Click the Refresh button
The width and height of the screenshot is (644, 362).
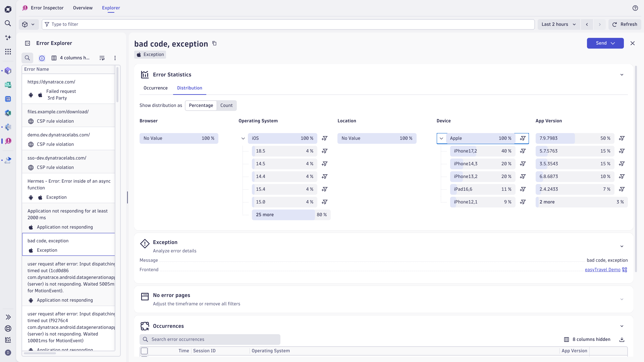pyautogui.click(x=625, y=24)
